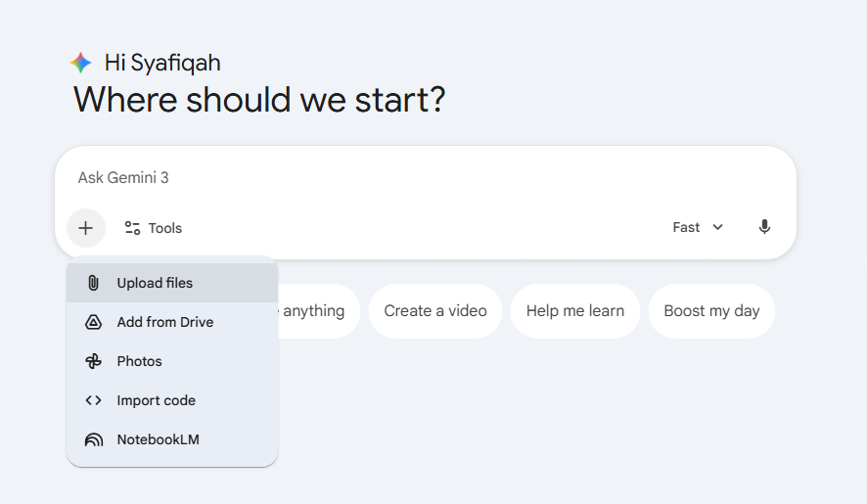Viewport: 867px width, 504px height.
Task: Click the Help me learn chip
Action: (575, 311)
